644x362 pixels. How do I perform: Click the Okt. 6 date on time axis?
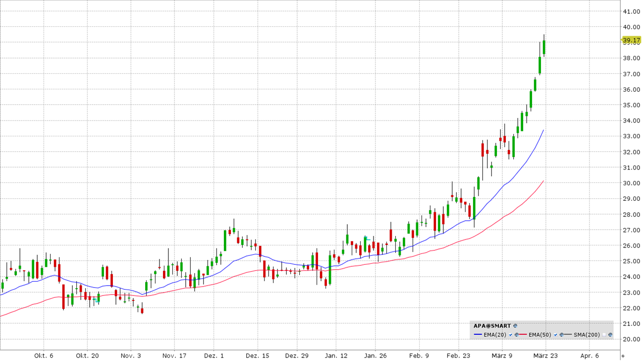pos(44,356)
